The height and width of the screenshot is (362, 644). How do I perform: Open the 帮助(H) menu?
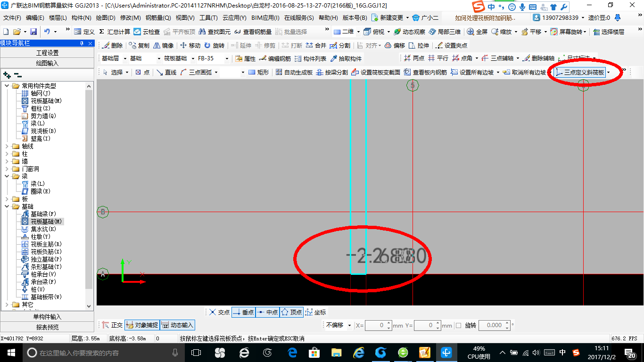point(328,18)
